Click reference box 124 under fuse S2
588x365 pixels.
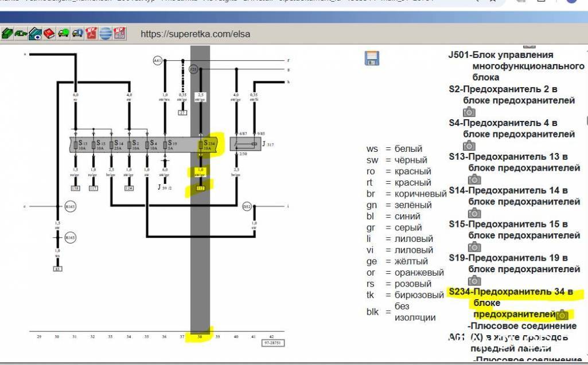[130, 187]
